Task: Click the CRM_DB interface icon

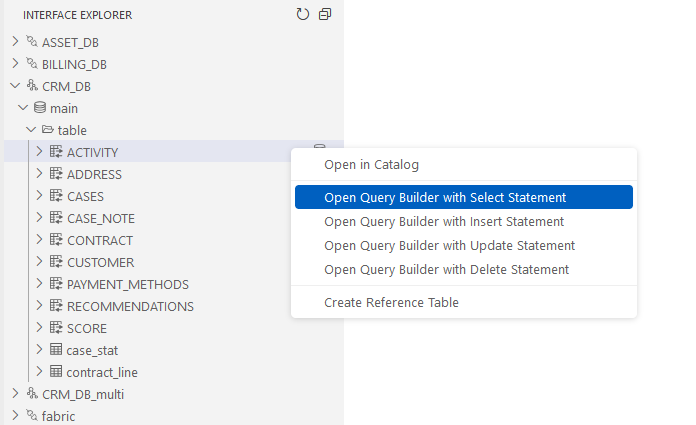Action: click(31, 86)
